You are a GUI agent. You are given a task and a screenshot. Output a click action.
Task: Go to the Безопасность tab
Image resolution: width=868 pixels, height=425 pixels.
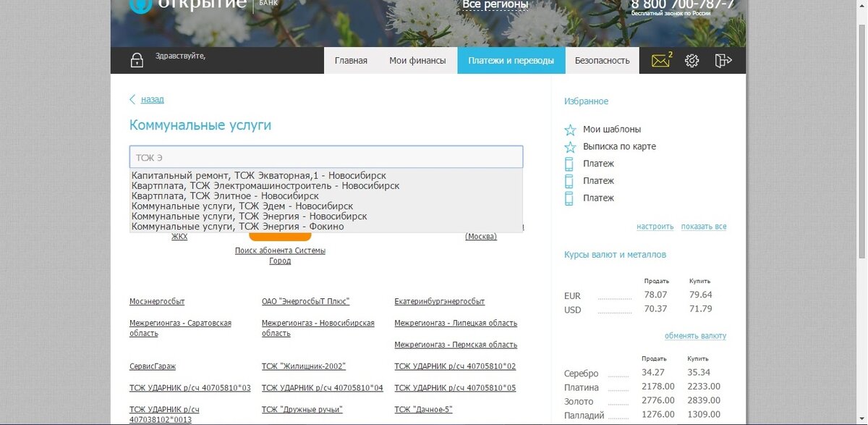(602, 61)
